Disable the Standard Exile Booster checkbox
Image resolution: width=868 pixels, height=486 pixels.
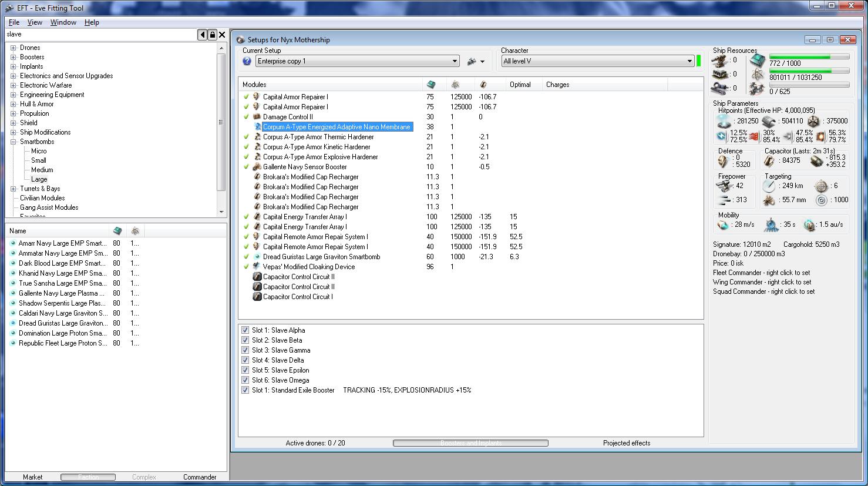coord(245,390)
